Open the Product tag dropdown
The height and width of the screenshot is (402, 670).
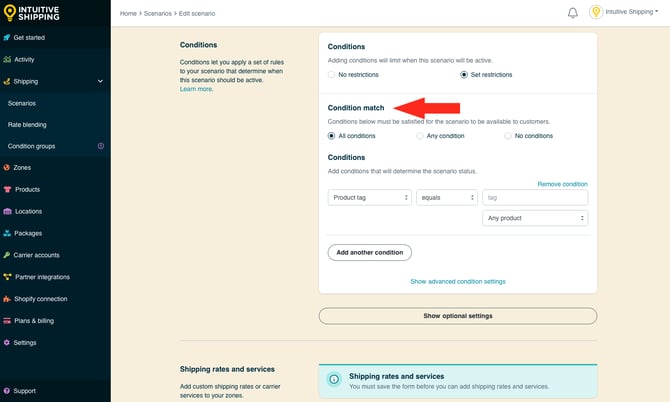click(x=369, y=198)
